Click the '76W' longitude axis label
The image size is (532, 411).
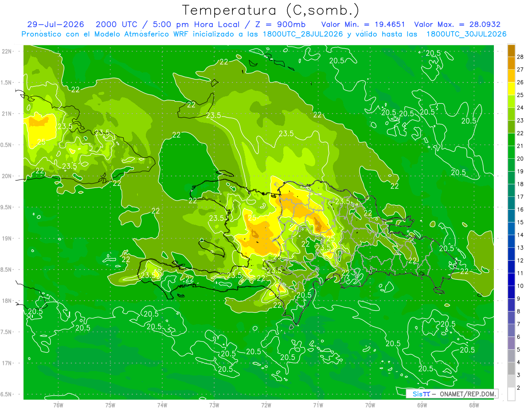coord(58,405)
